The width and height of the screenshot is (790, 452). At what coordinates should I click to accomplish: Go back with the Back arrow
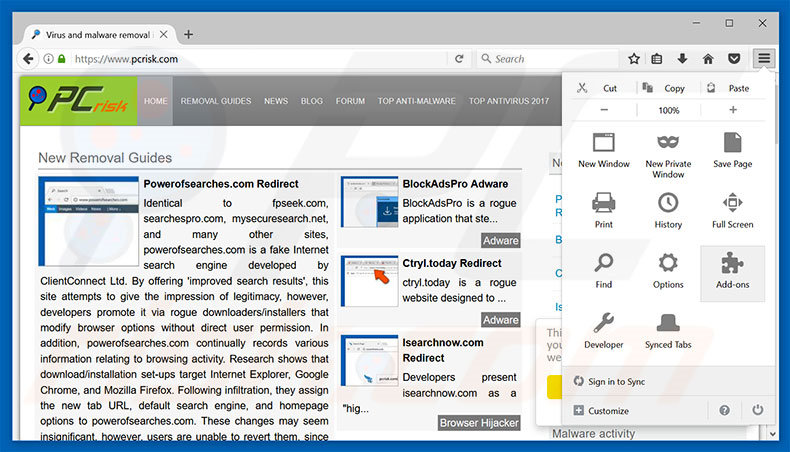[28, 59]
